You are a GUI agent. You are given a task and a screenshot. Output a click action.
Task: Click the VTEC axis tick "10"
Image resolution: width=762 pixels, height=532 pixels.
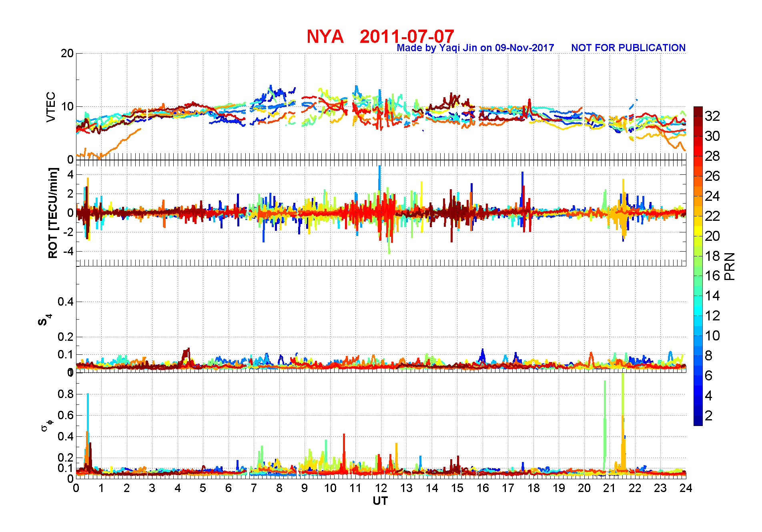click(67, 106)
